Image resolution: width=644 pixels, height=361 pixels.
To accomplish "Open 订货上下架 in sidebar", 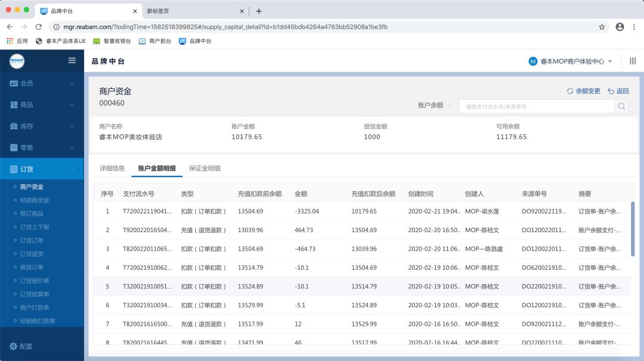I will click(35, 227).
